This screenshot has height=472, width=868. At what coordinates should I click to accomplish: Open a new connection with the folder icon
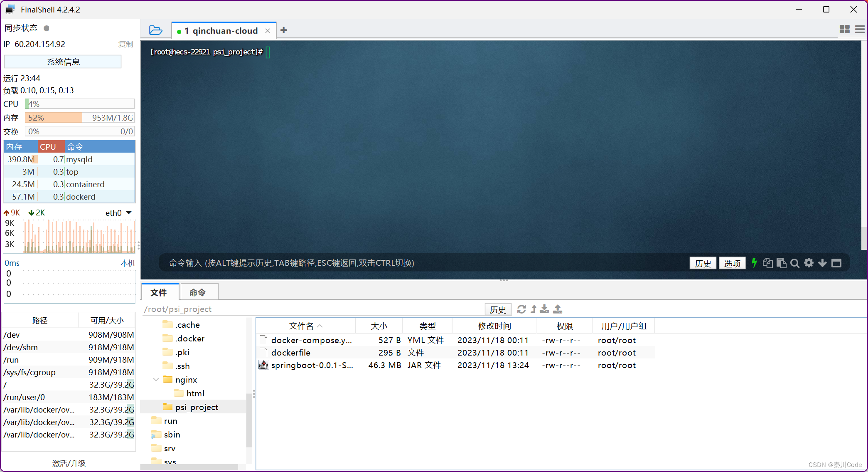point(156,30)
